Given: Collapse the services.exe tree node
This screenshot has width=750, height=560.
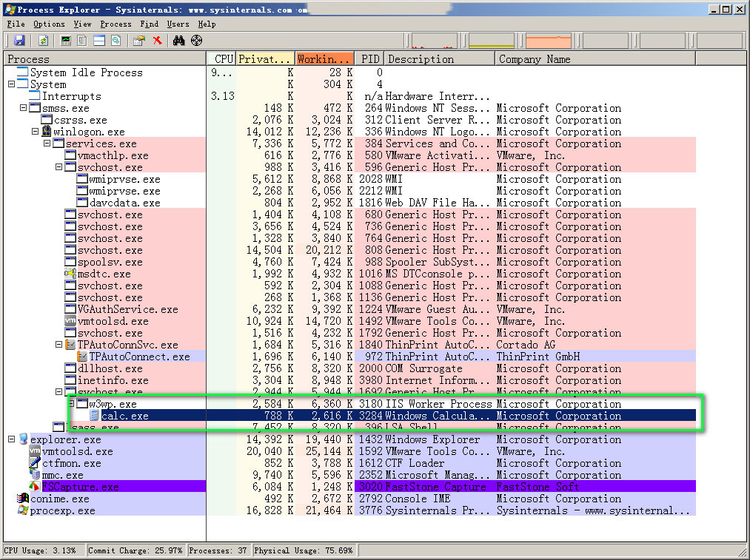Looking at the screenshot, I should (x=47, y=144).
